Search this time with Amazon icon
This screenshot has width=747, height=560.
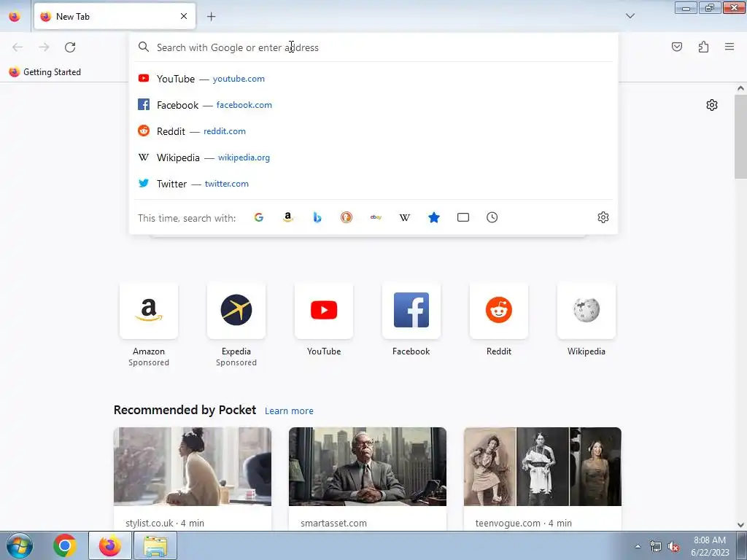[x=287, y=217]
